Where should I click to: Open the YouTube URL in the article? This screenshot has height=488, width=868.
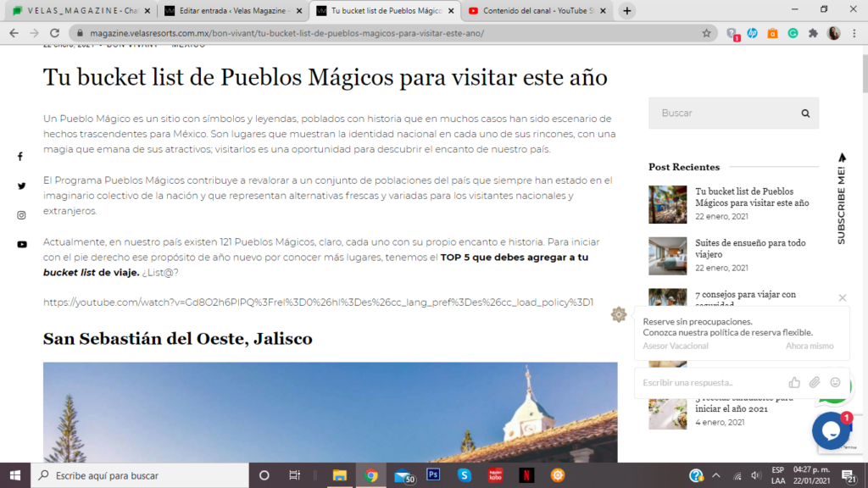pyautogui.click(x=319, y=302)
